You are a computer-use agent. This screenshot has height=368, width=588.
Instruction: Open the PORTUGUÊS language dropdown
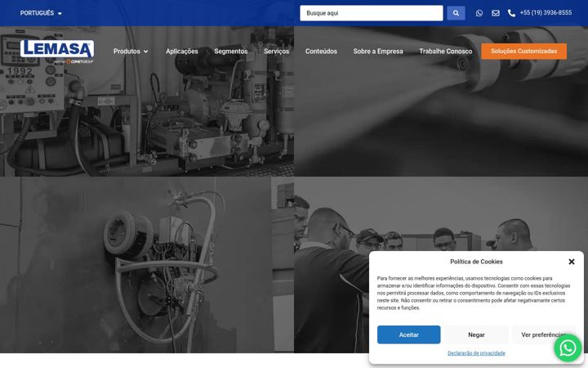(41, 13)
